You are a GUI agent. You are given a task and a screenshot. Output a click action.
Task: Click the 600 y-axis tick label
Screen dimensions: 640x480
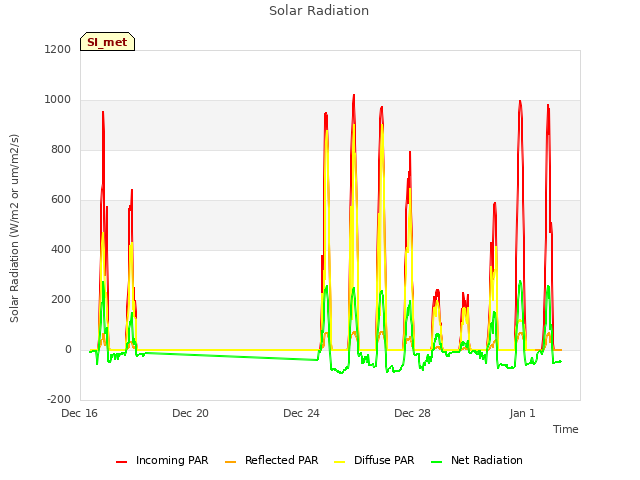pos(61,200)
